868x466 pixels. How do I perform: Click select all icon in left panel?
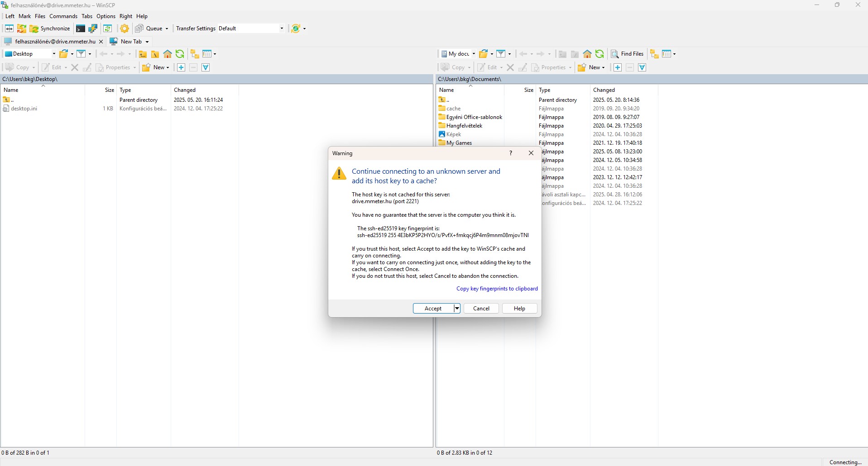[206, 67]
